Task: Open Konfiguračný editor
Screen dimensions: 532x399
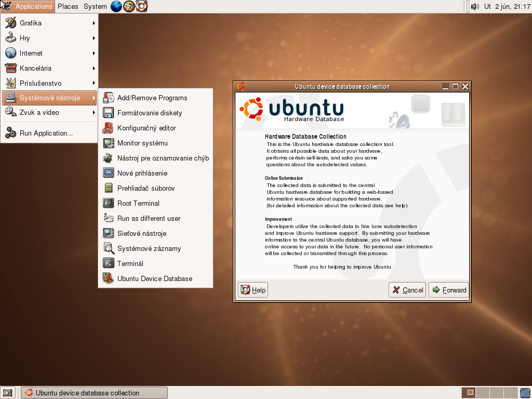Action: (x=155, y=128)
